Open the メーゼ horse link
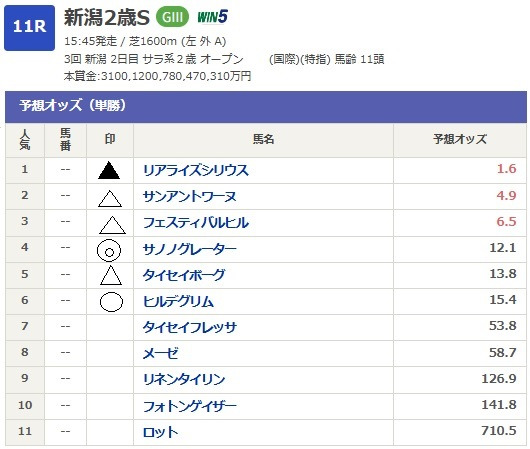This screenshot has width=530, height=449. coord(161,353)
